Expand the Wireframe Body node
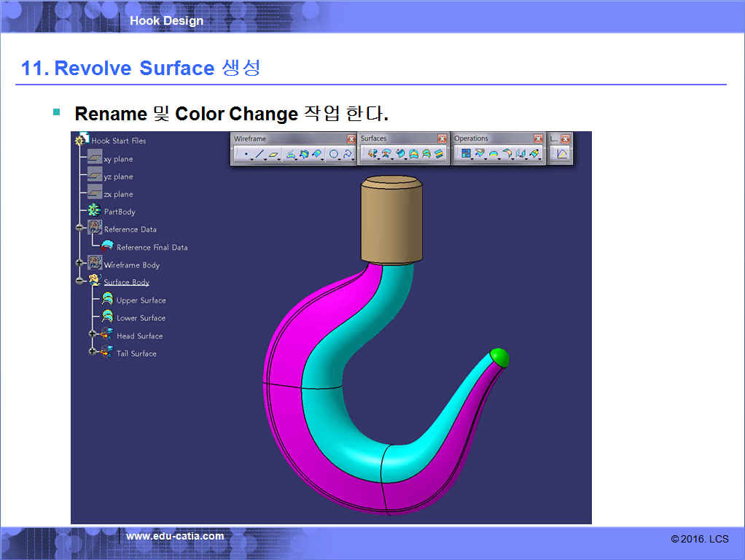The width and height of the screenshot is (745, 560). tap(79, 264)
